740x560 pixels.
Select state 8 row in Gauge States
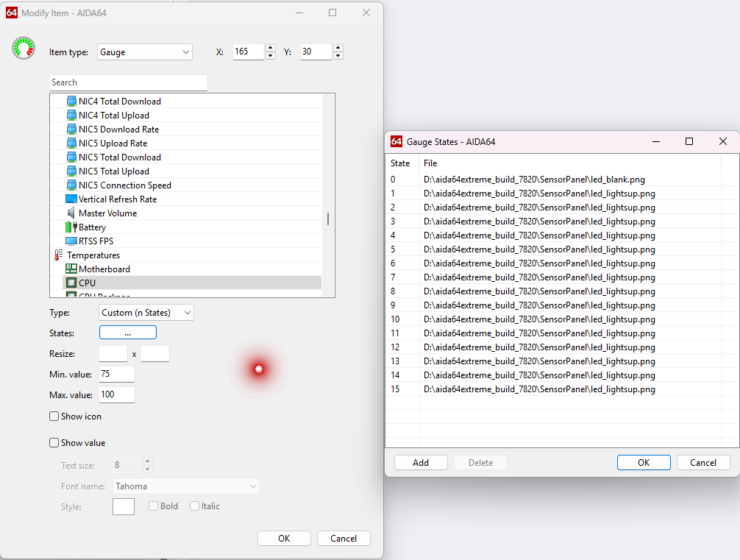click(554, 291)
